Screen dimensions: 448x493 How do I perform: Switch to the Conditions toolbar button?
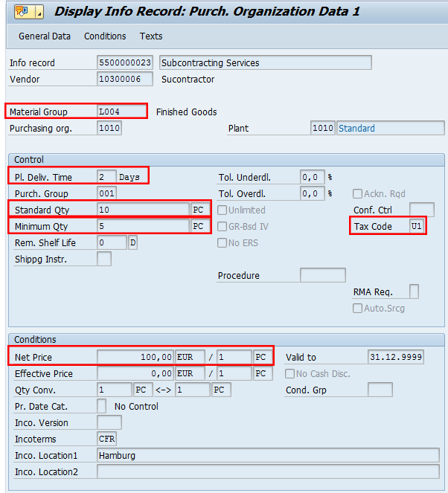pyautogui.click(x=105, y=36)
